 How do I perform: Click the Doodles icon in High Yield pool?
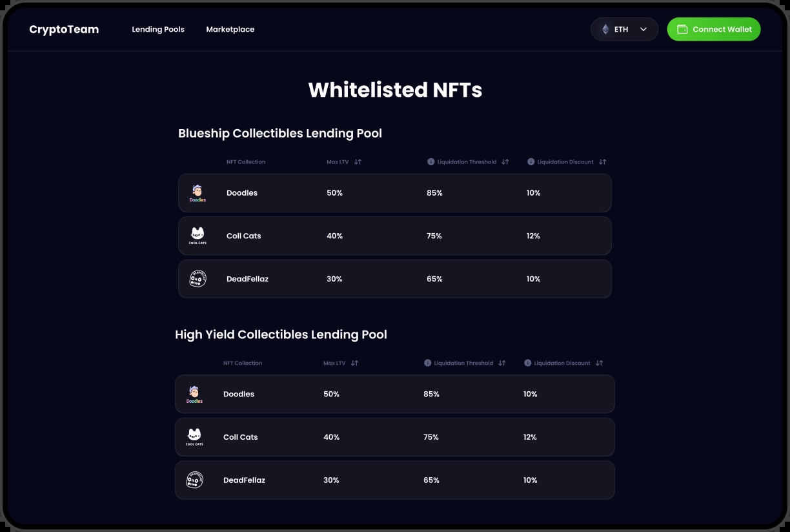194,394
